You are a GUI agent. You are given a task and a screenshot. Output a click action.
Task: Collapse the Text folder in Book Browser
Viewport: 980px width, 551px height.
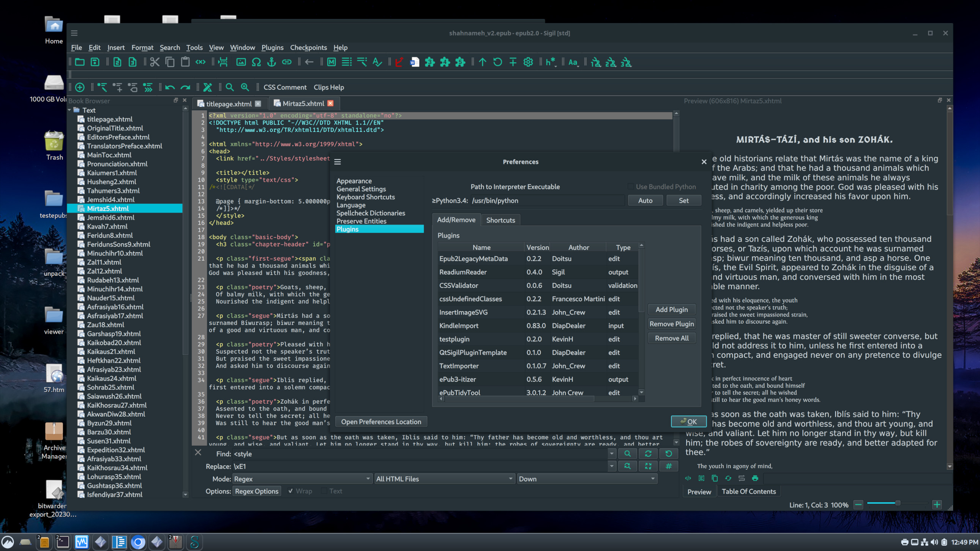[x=70, y=110]
